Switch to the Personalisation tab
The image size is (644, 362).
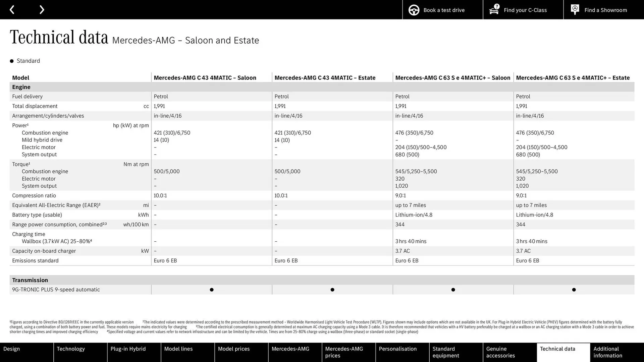tap(398, 349)
